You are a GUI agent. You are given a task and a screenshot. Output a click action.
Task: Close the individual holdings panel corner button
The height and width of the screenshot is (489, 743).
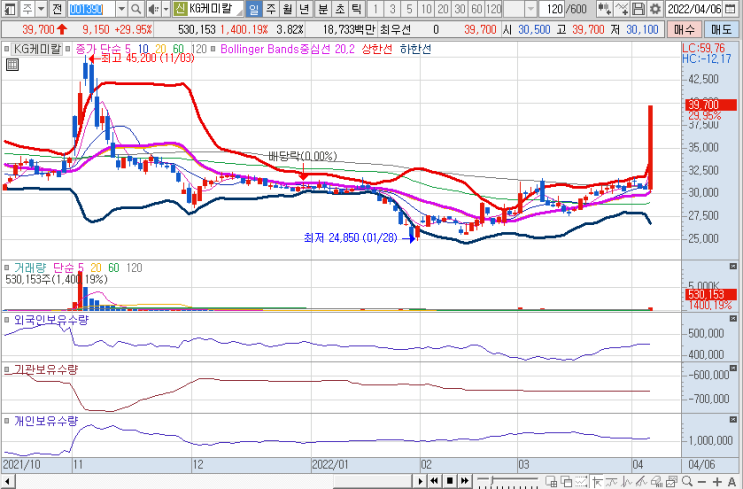click(733, 419)
